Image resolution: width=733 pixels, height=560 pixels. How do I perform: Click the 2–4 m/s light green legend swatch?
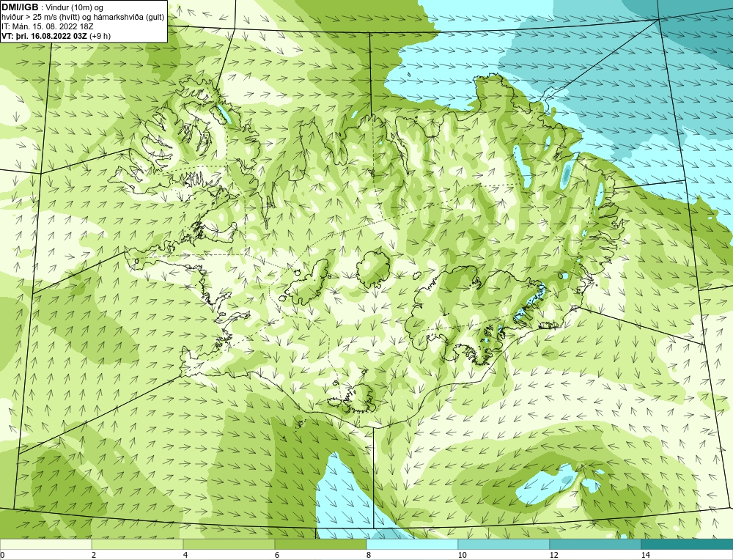click(x=138, y=545)
